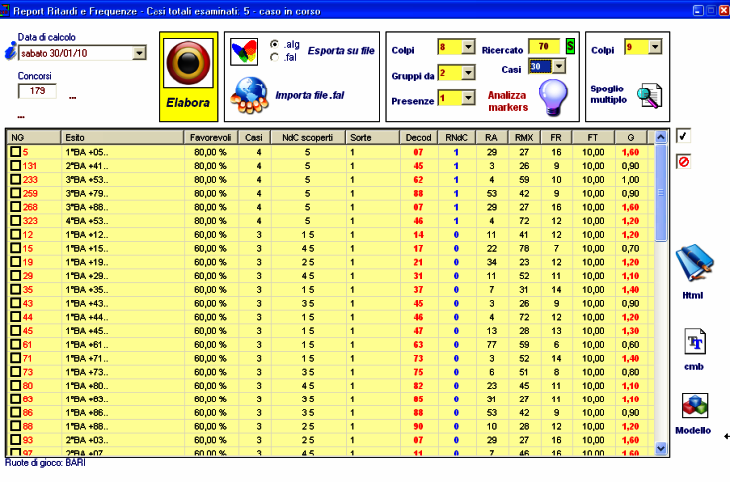Sort by the NdC scoperti column header
This screenshot has width=730, height=482.
click(x=308, y=137)
